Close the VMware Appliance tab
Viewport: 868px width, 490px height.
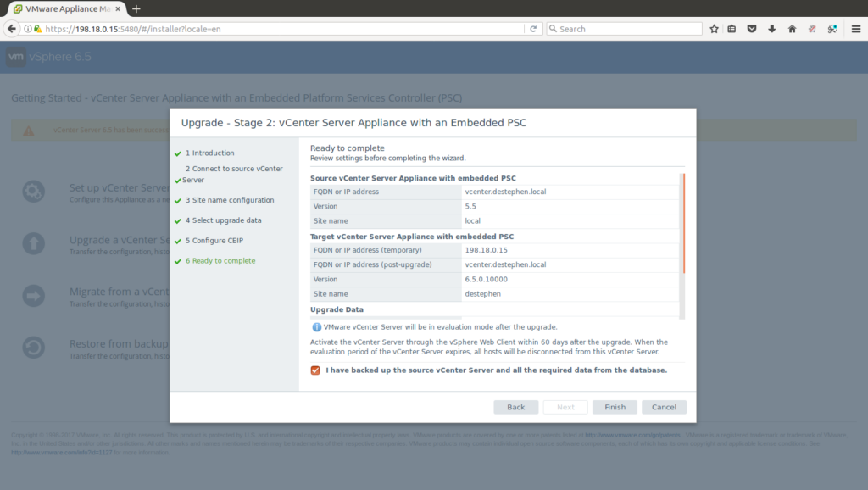pos(118,8)
